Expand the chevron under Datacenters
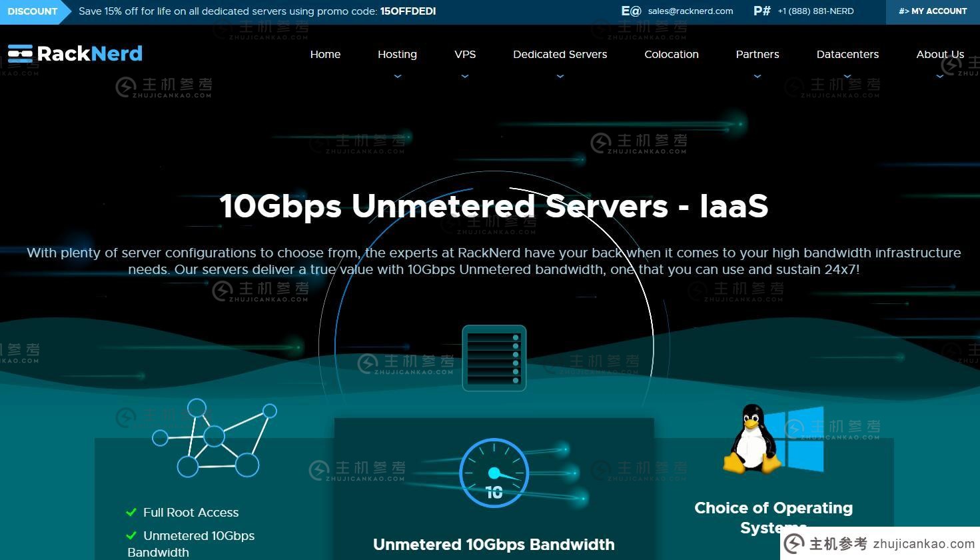The image size is (980, 560). tap(847, 76)
